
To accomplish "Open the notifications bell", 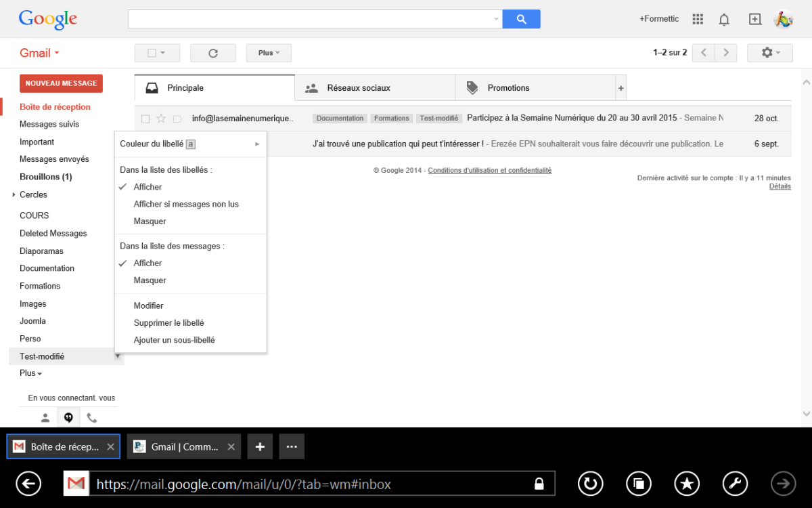I will [724, 20].
